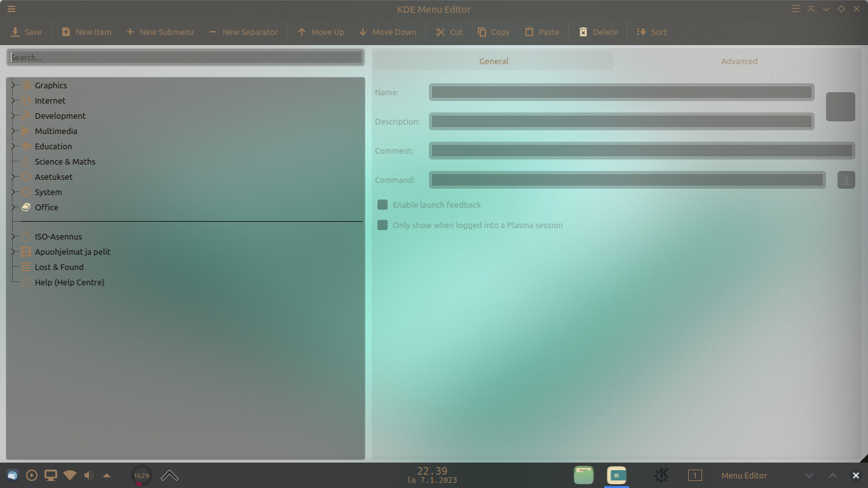The image size is (868, 488).
Task: Click the Name input field
Action: point(621,92)
